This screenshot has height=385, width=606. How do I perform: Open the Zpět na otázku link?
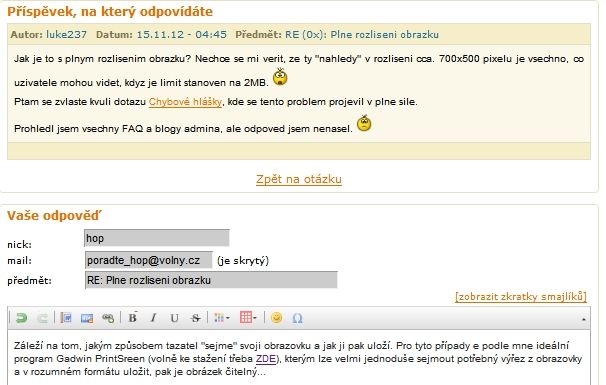click(299, 179)
